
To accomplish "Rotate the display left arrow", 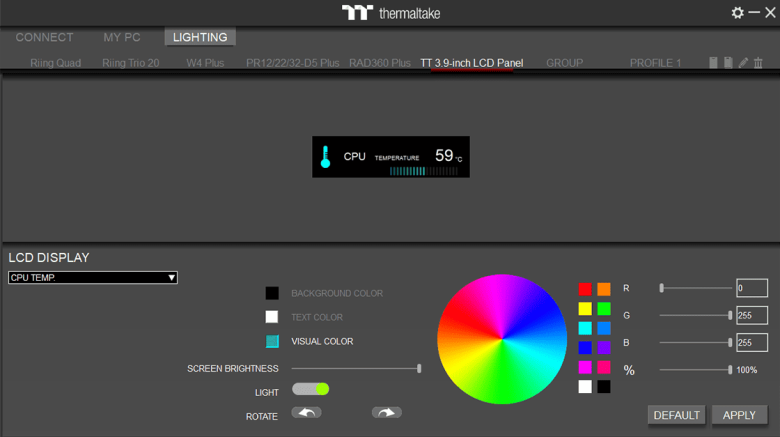I will coord(306,413).
